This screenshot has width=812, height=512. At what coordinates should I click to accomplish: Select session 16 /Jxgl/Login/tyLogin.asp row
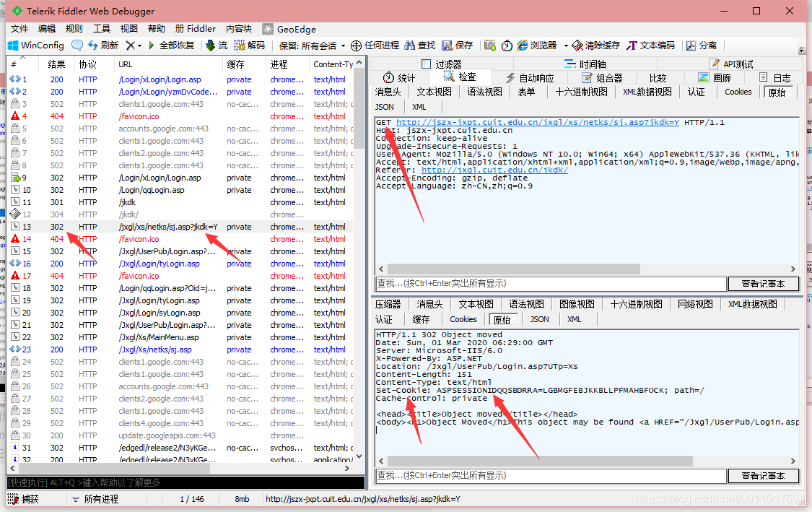[181, 264]
